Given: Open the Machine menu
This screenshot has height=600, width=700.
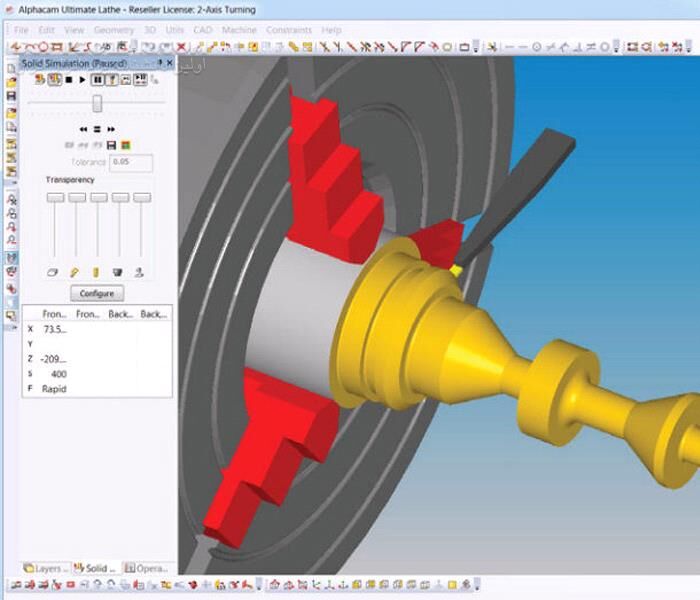Looking at the screenshot, I should (239, 30).
